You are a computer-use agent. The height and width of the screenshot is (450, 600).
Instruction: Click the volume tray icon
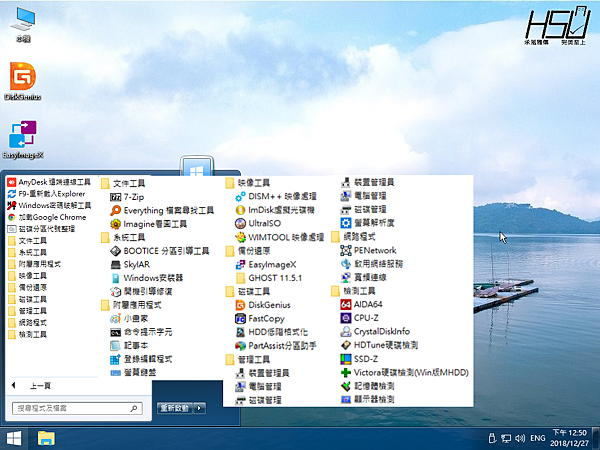tap(520, 438)
